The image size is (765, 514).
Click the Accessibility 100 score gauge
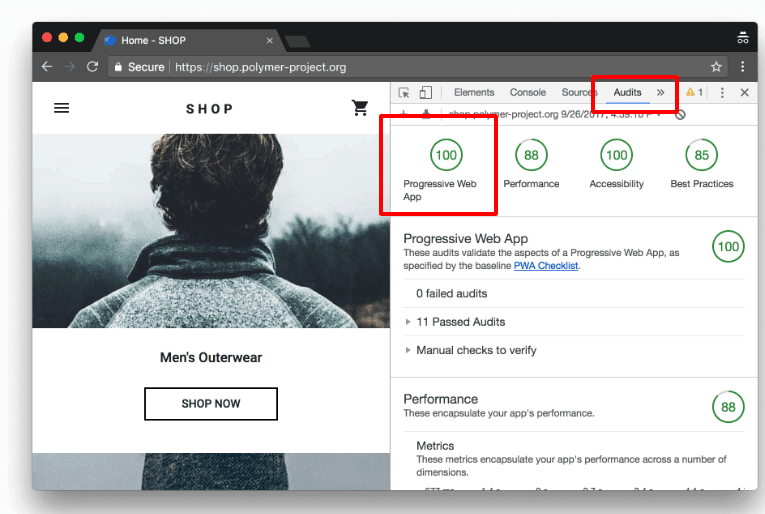[617, 155]
